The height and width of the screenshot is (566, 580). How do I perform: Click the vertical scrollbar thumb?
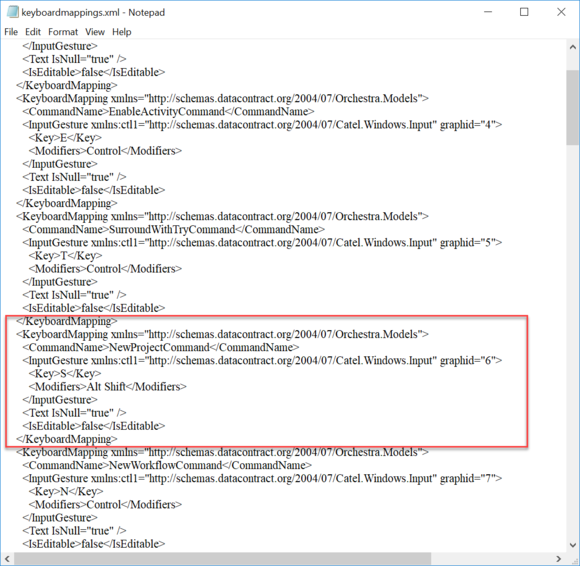(x=573, y=108)
